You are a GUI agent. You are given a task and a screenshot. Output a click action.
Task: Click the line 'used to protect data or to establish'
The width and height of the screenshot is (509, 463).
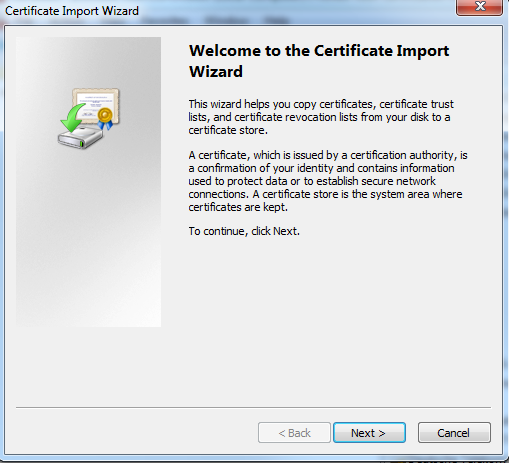[x=312, y=181]
